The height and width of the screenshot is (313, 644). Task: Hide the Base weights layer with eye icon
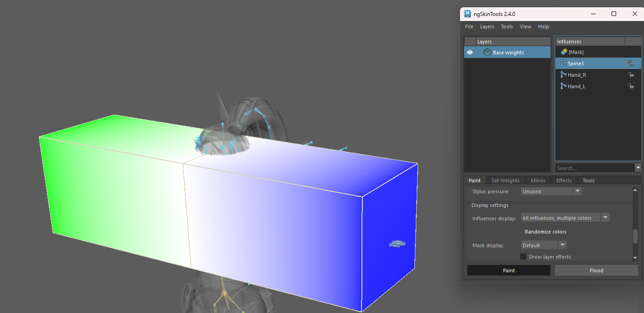pyautogui.click(x=470, y=53)
